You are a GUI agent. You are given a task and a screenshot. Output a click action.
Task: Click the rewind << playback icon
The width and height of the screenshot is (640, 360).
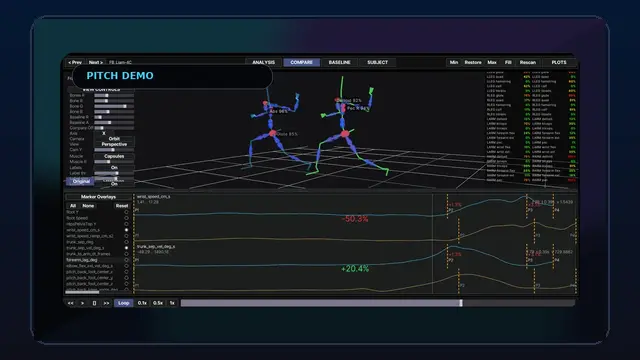[x=71, y=303]
